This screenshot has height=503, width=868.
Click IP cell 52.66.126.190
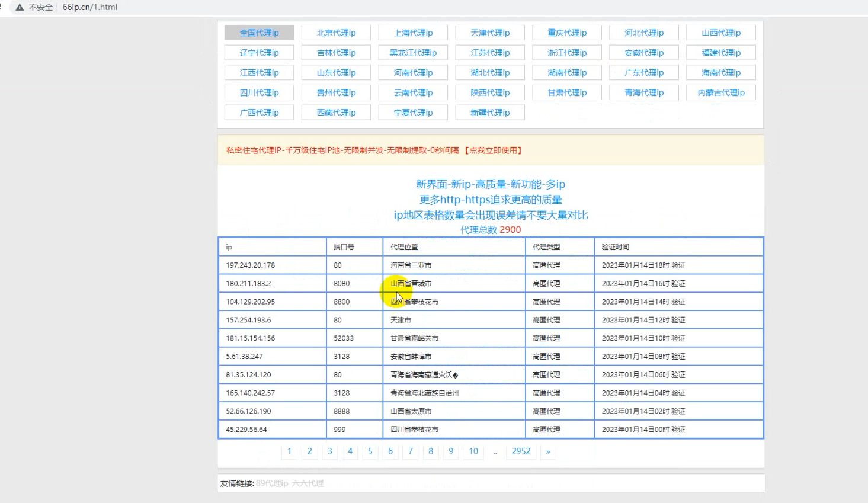tap(273, 411)
